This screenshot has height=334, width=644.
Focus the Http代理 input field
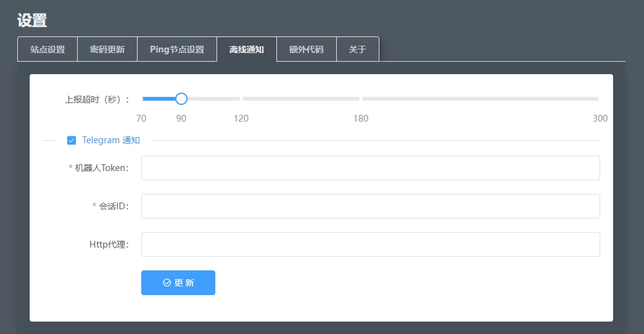pos(371,244)
